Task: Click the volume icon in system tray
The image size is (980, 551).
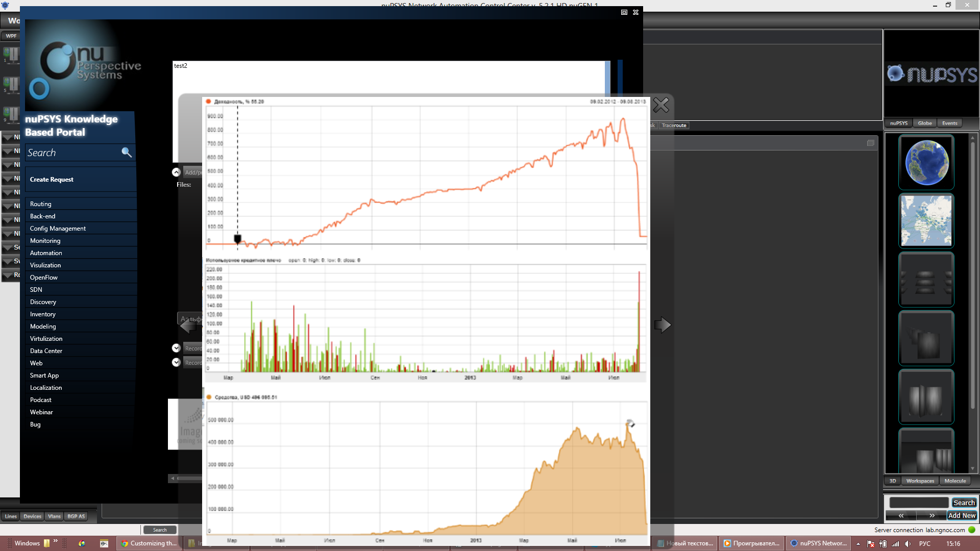Action: coord(908,544)
